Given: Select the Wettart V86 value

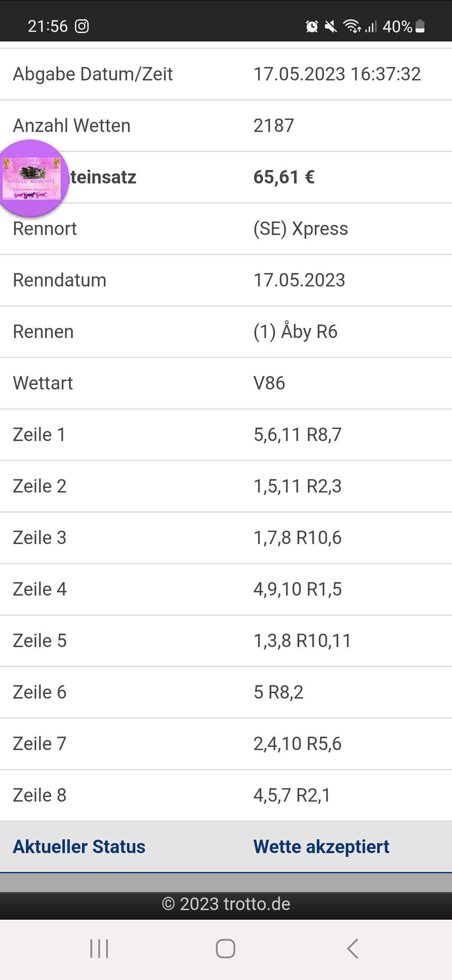Looking at the screenshot, I should (269, 383).
